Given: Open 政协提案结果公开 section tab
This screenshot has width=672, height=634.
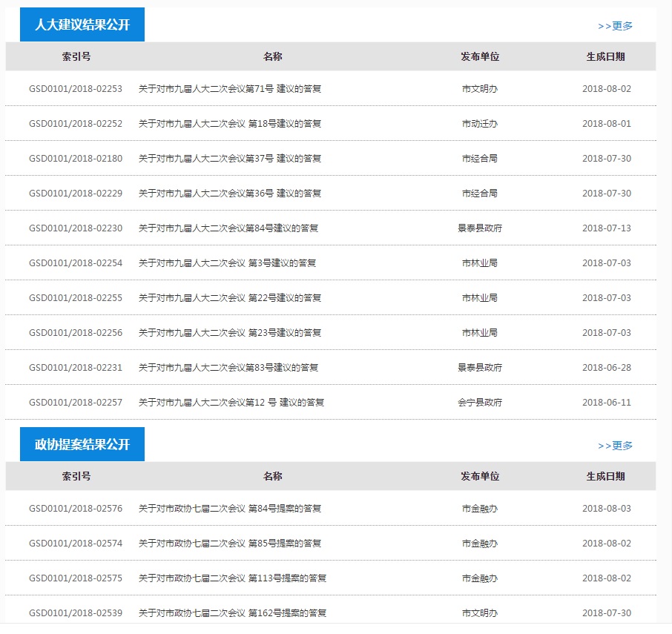Looking at the screenshot, I should (x=82, y=445).
